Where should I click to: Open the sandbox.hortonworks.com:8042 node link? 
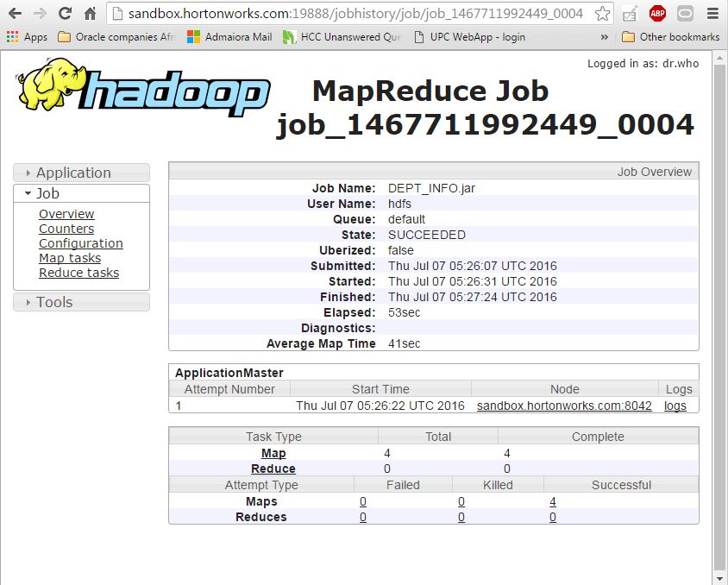[564, 406]
